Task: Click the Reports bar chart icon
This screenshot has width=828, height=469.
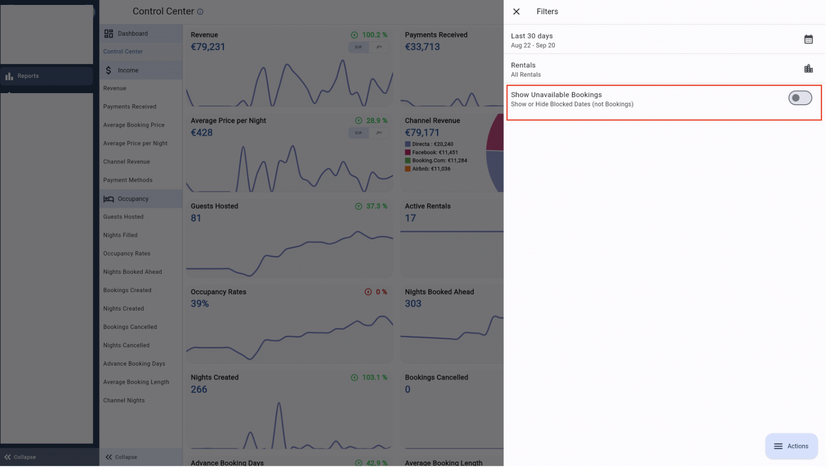Action: click(9, 76)
